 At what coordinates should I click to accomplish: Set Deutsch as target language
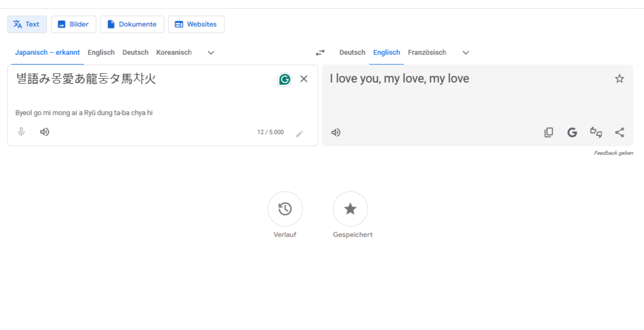[352, 53]
